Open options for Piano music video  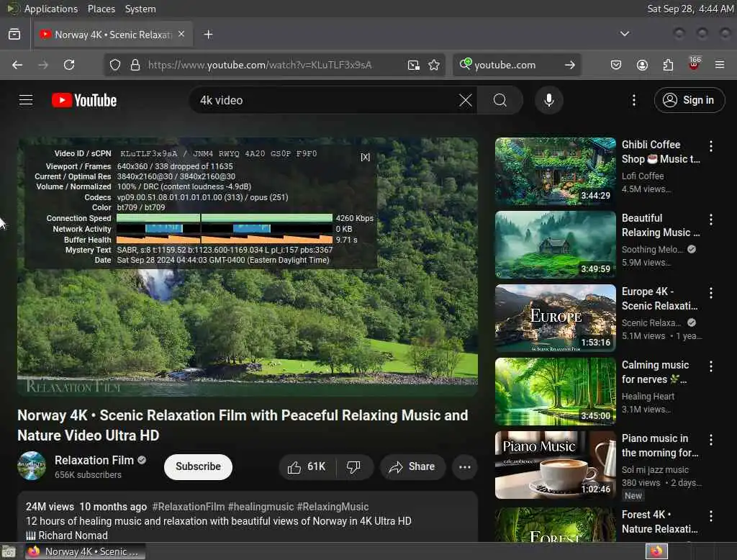tap(711, 440)
